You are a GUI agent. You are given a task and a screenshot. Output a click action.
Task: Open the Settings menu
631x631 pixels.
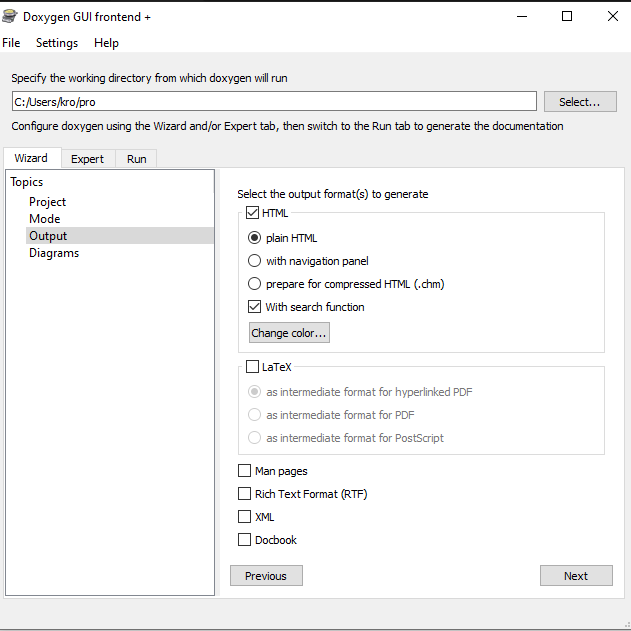coord(57,43)
